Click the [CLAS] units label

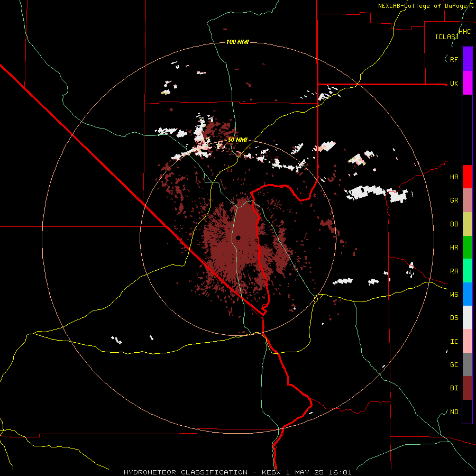pos(447,36)
